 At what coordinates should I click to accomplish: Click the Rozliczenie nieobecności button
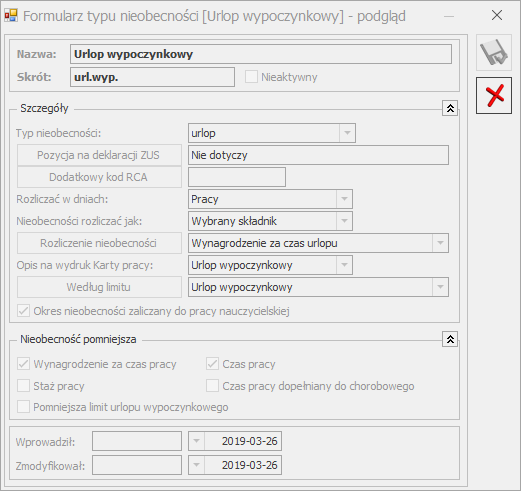point(99,243)
